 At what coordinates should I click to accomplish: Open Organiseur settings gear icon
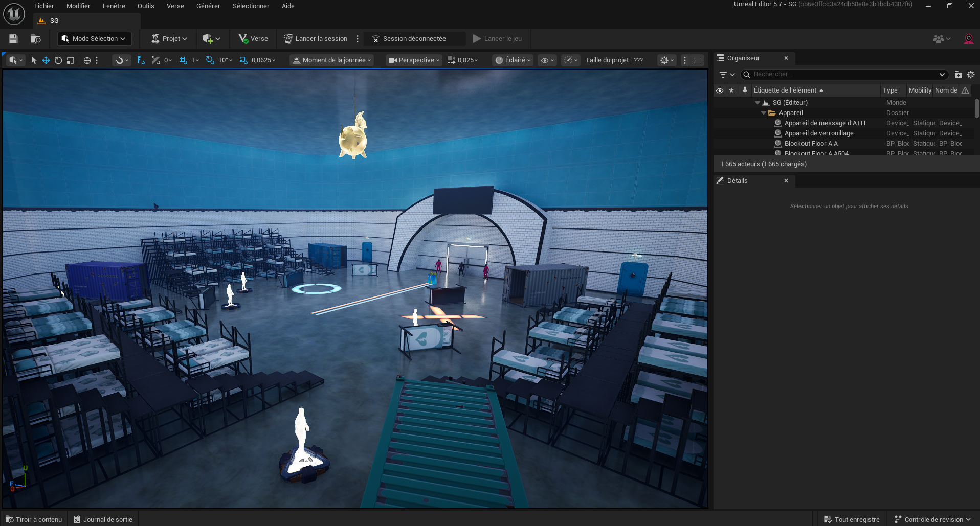click(x=971, y=75)
